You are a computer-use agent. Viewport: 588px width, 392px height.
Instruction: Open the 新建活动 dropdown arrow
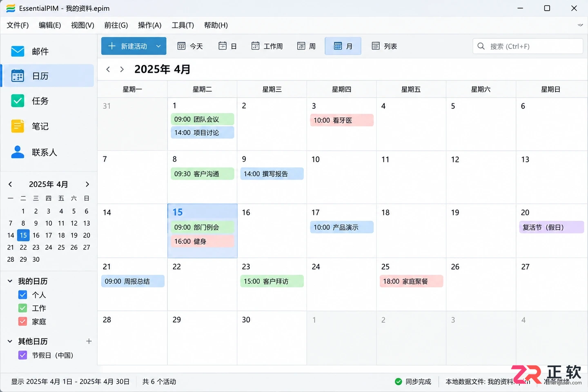tap(158, 46)
